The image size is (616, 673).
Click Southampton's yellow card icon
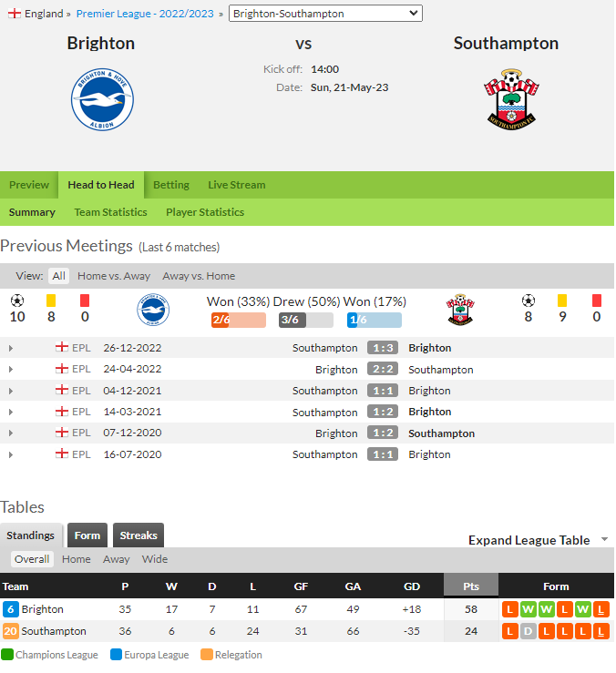[562, 301]
